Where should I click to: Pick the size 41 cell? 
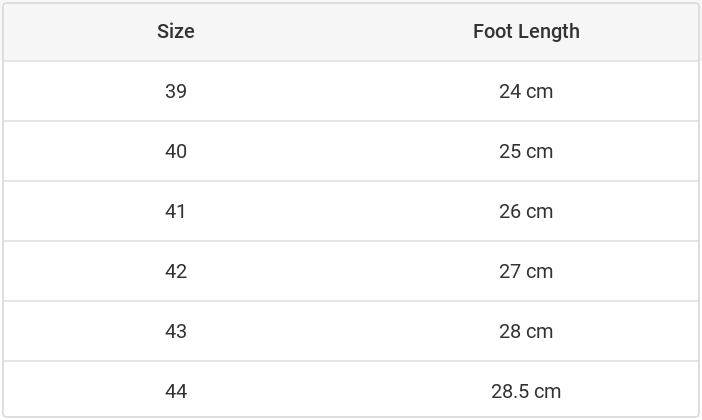tap(176, 211)
